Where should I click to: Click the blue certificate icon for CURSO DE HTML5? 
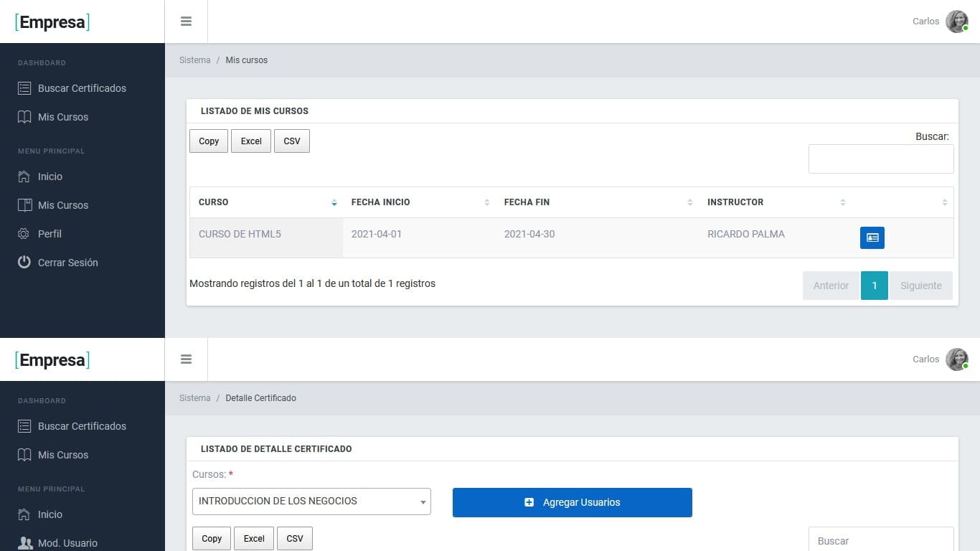point(872,237)
